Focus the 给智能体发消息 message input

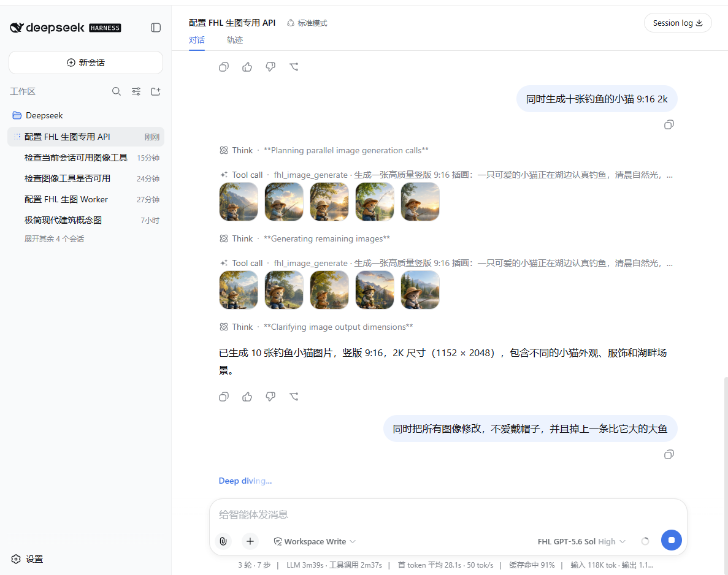point(448,514)
